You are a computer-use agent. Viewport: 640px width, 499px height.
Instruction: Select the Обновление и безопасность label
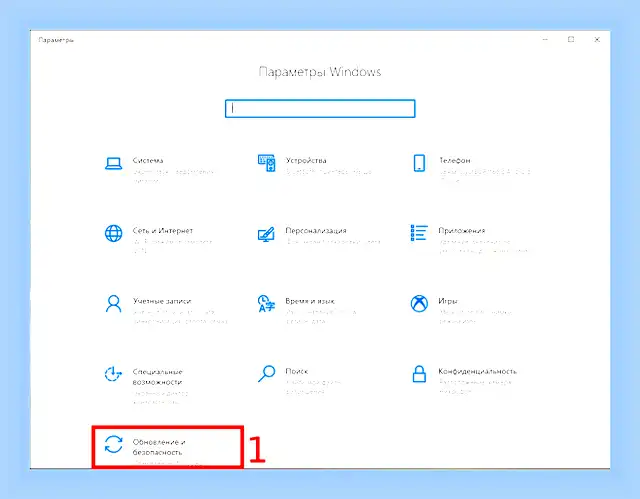pyautogui.click(x=159, y=447)
